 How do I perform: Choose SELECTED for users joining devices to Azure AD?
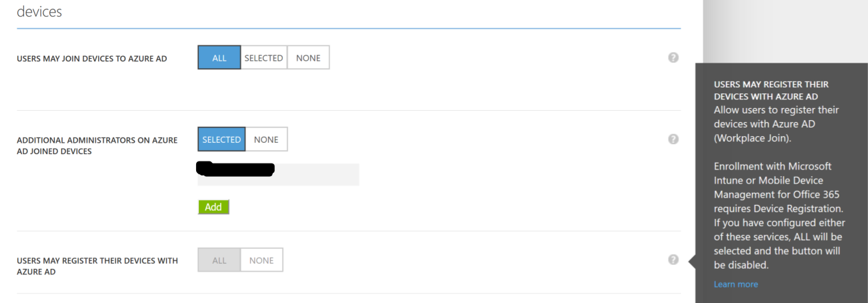coord(264,58)
